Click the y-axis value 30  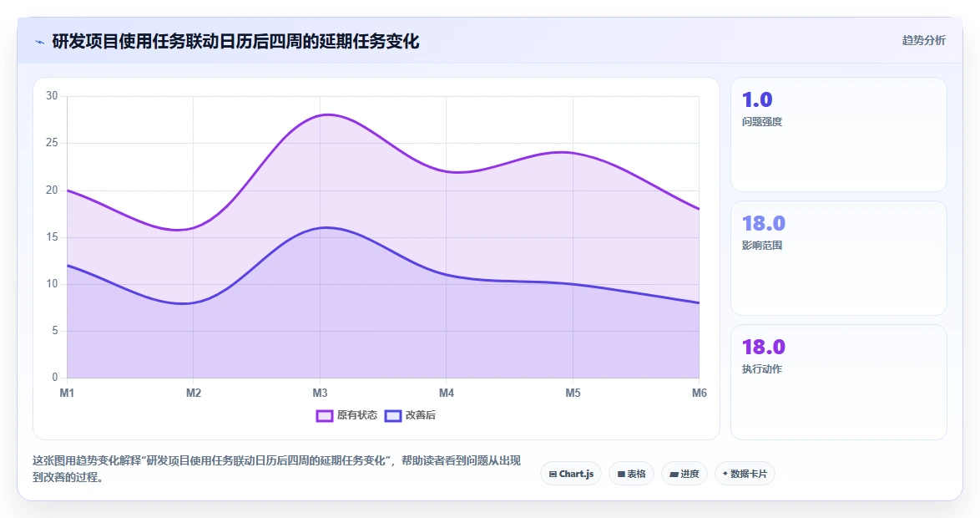point(52,96)
